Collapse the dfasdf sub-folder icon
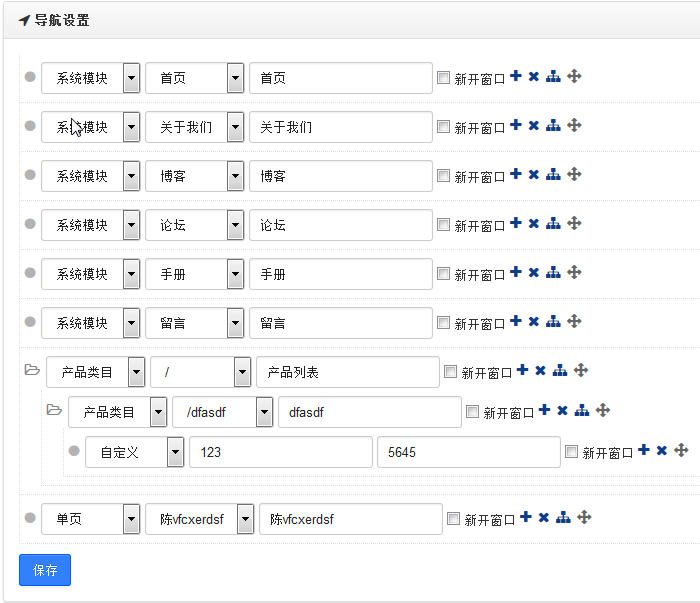This screenshot has width=700, height=603. 54,410
